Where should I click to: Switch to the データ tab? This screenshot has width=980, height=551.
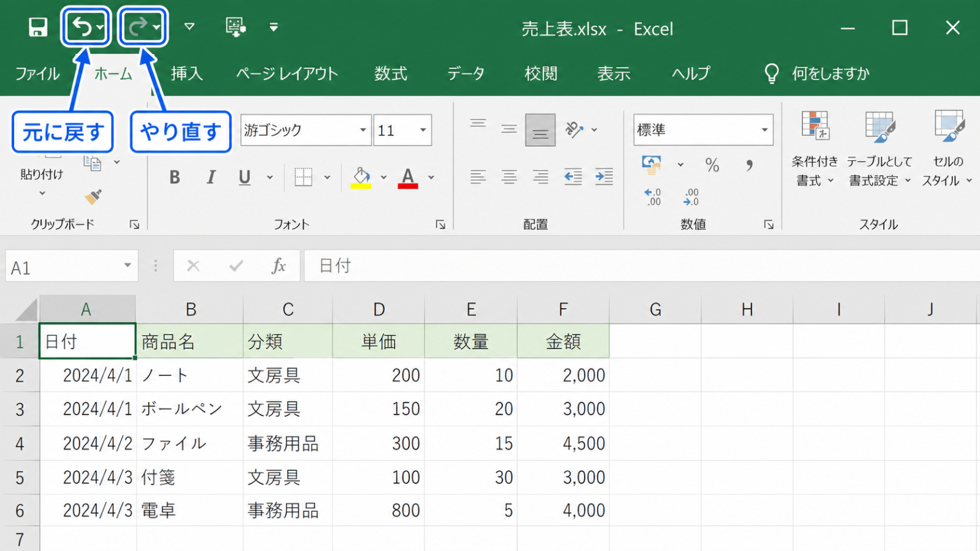click(x=466, y=74)
